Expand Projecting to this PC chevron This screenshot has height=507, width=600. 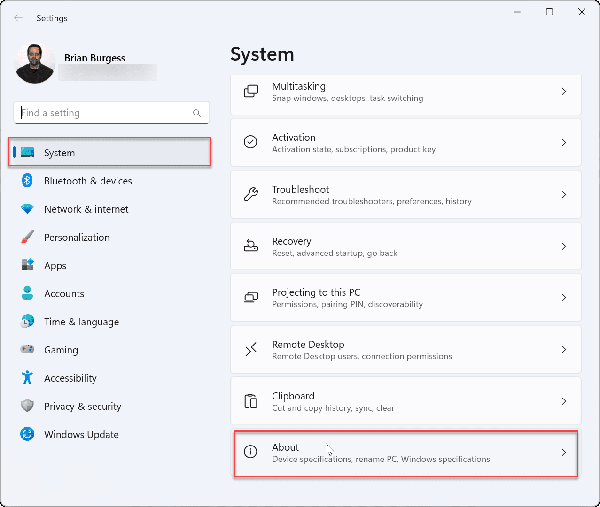point(564,297)
